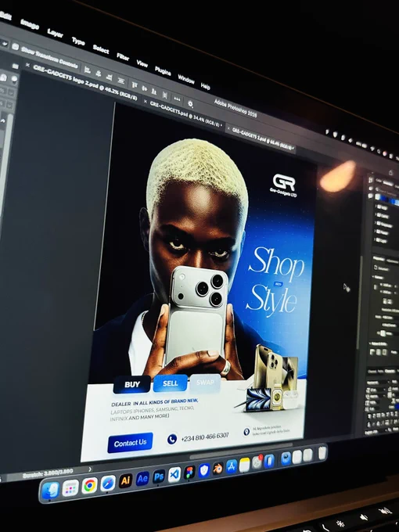The height and width of the screenshot is (532, 399).
Task: Collapse the Canvas section in Properties panel
Action: tap(373, 277)
